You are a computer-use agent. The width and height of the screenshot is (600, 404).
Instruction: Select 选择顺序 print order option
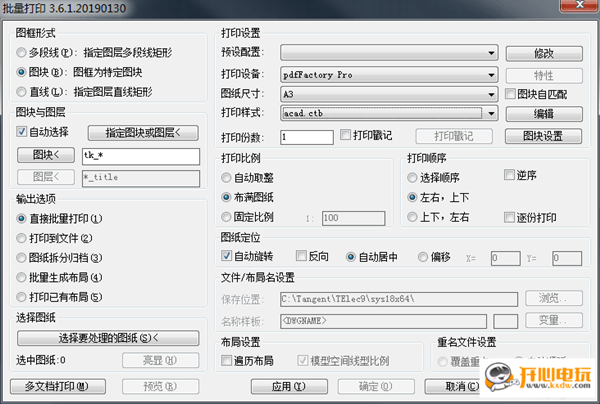pos(412,178)
